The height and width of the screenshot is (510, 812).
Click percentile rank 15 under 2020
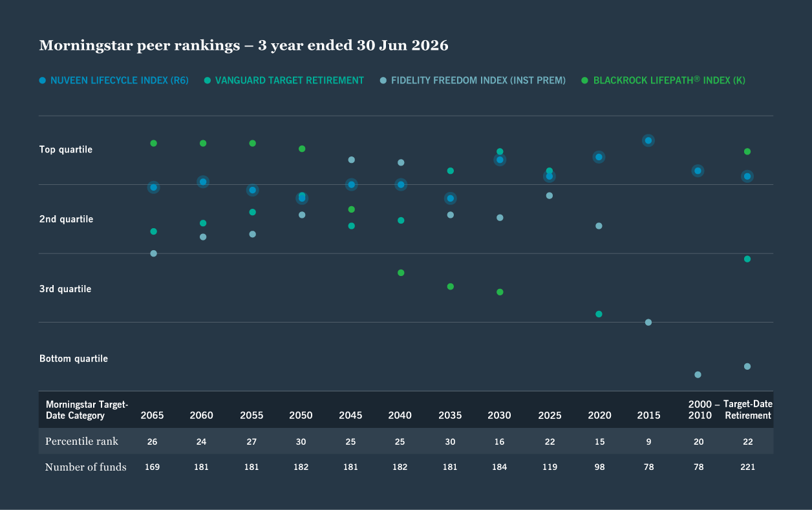(599, 441)
